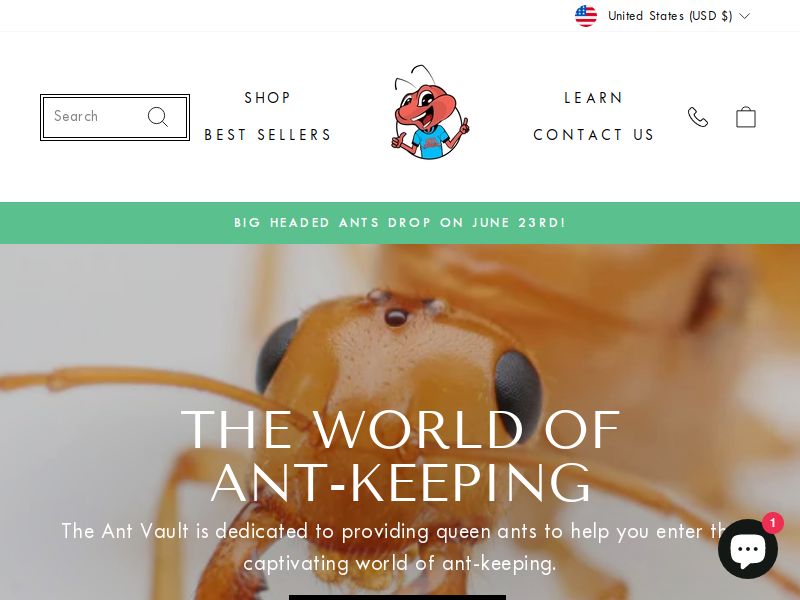
Task: Click the magnifying glass search icon
Action: coord(158,117)
